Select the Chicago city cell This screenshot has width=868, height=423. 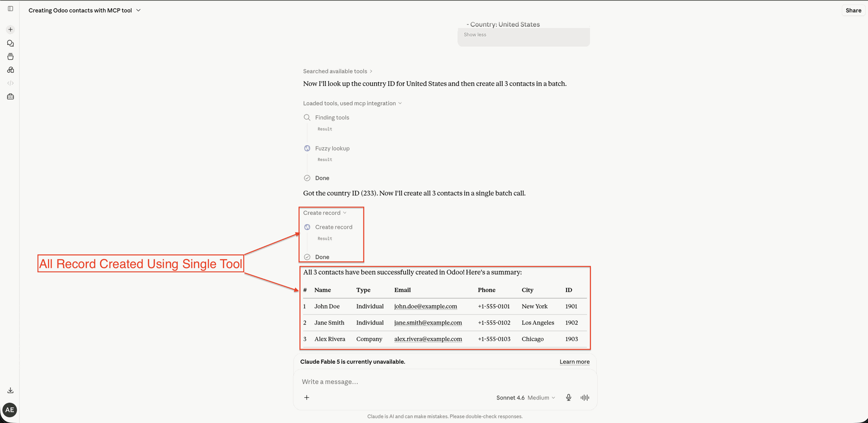533,339
